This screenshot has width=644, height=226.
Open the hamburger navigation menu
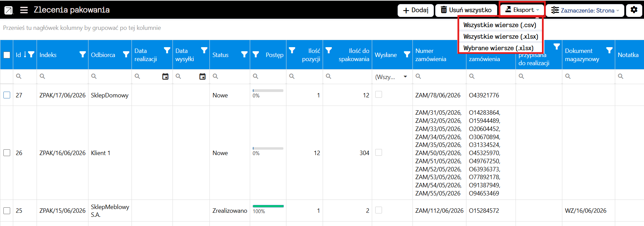[24, 10]
